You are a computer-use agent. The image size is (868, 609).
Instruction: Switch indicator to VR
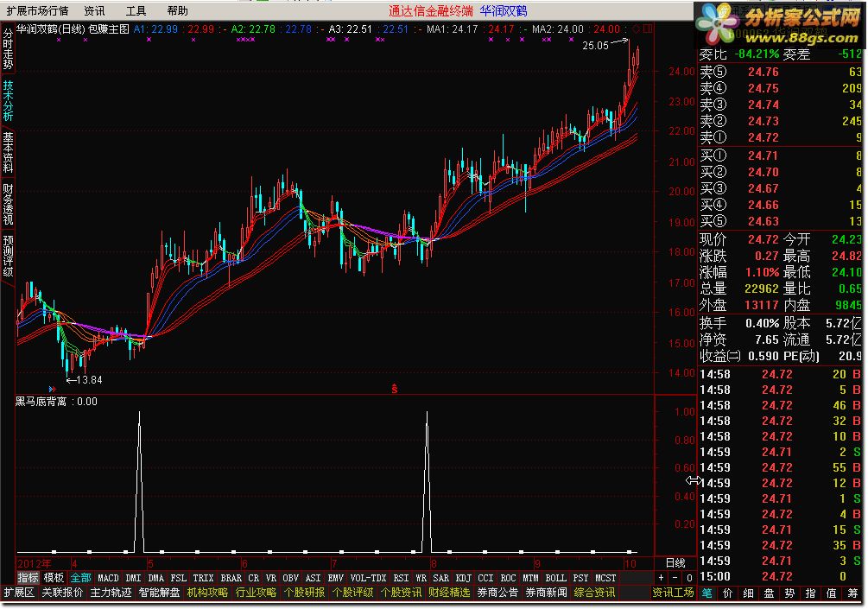coord(270,577)
